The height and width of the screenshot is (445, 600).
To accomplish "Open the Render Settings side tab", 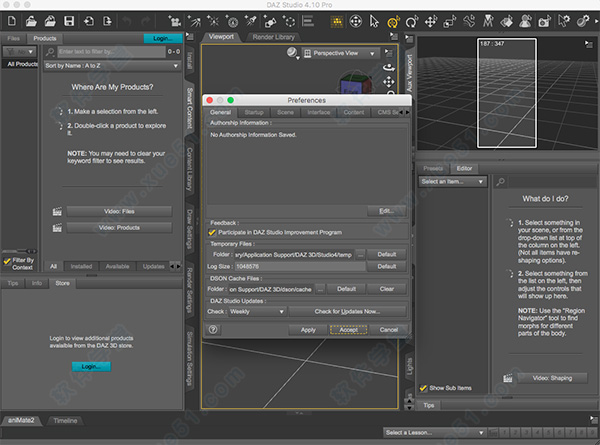I will tap(189, 290).
